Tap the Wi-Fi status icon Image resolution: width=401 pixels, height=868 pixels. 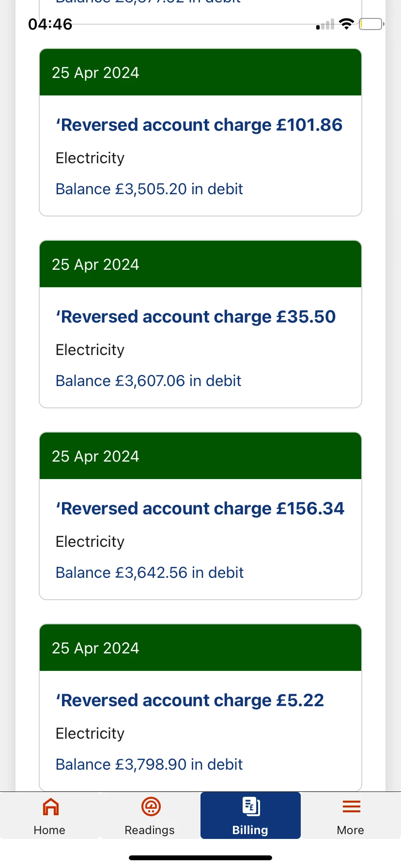(x=346, y=24)
